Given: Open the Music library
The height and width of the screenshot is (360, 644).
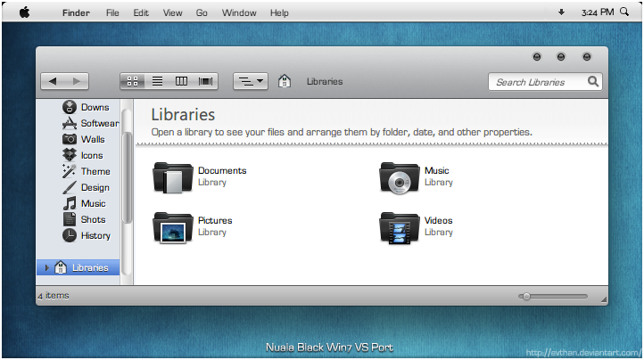Looking at the screenshot, I should (x=399, y=176).
